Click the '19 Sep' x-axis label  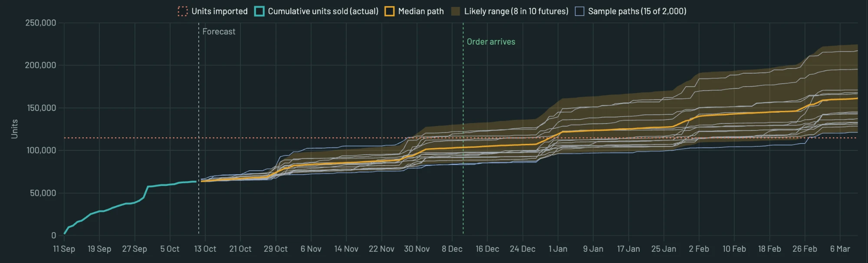(99, 249)
